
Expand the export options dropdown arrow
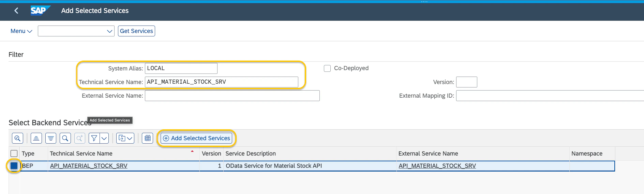point(130,138)
